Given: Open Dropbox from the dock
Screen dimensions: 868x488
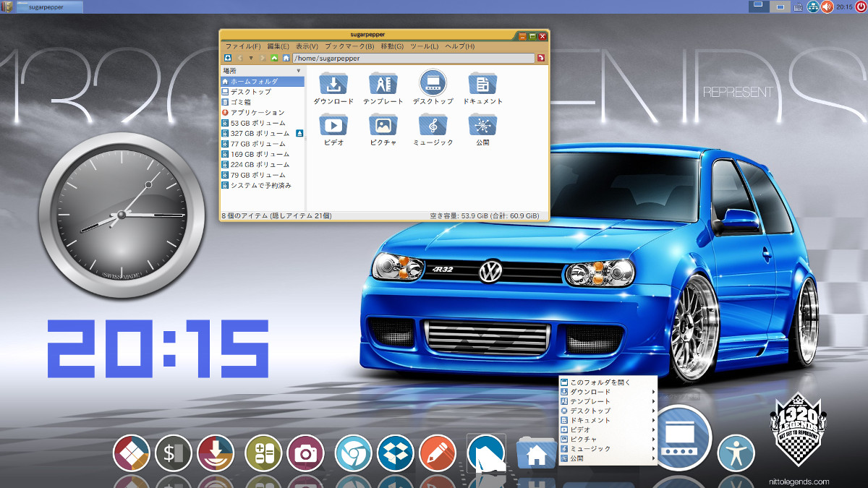Looking at the screenshot, I should (x=395, y=453).
